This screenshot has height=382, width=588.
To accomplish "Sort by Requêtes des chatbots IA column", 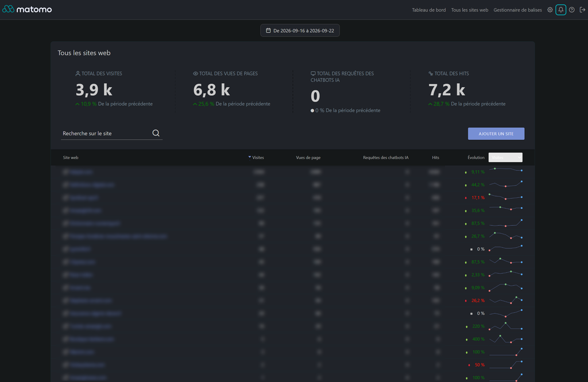I will (385, 158).
